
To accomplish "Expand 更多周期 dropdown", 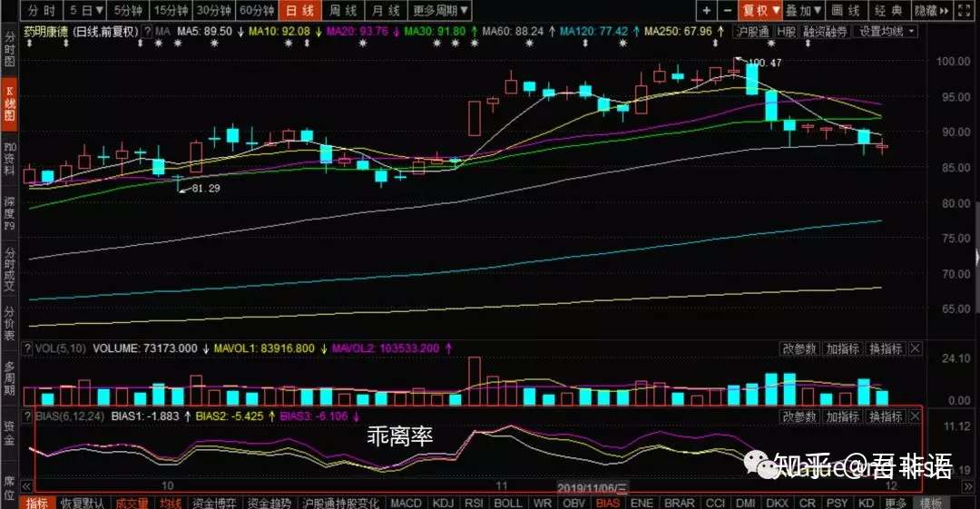I will (x=441, y=10).
